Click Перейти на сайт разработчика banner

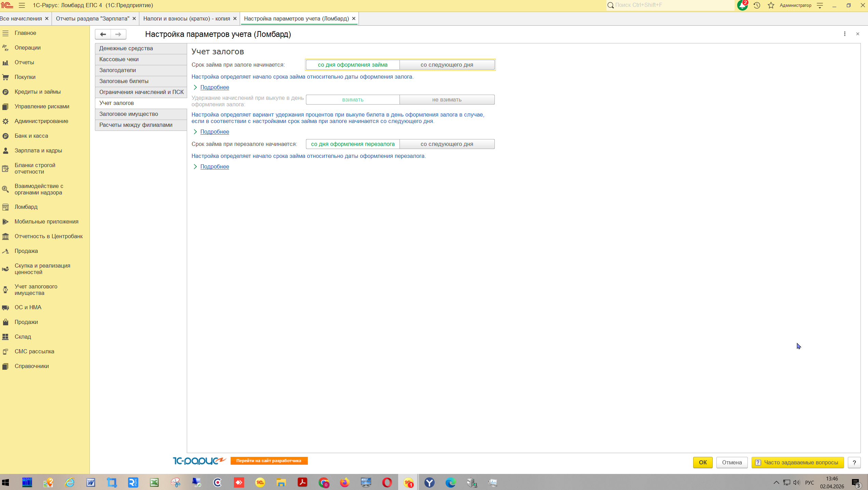269,461
